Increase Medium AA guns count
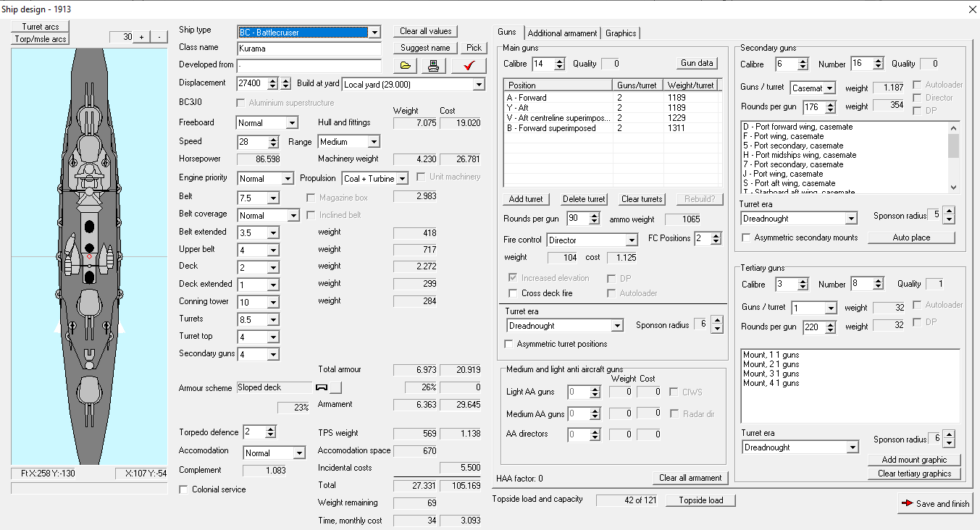Image resolution: width=980 pixels, height=530 pixels. [595, 411]
